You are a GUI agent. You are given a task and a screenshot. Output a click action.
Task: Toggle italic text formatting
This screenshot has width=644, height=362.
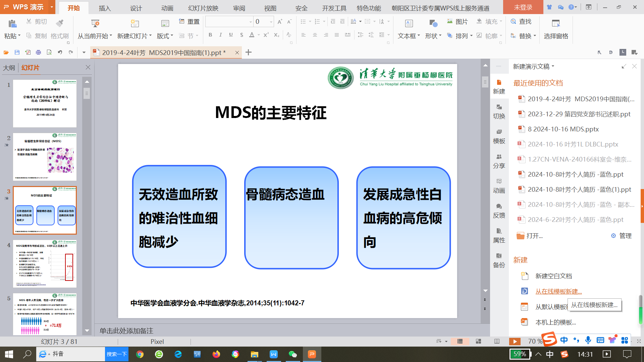220,35
